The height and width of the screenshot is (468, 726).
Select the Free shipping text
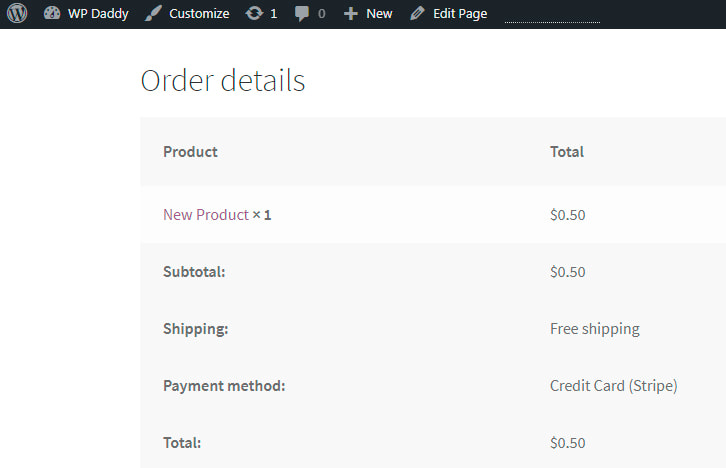(x=594, y=329)
